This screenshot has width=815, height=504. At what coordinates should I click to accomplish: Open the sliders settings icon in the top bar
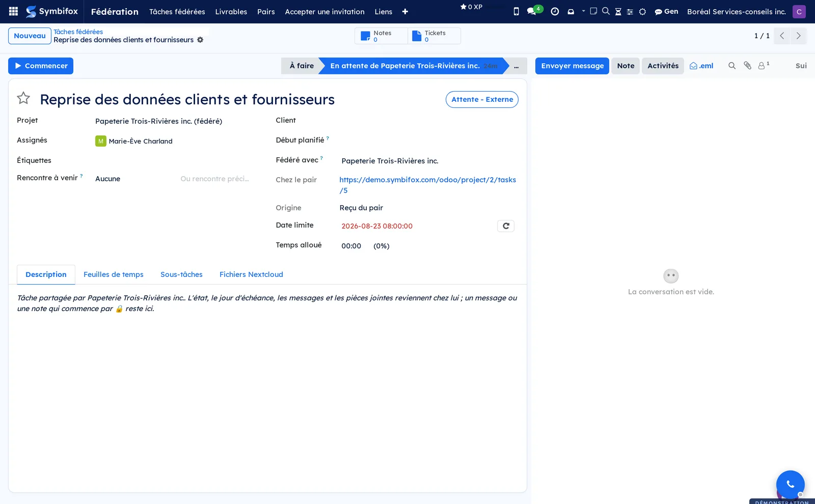[630, 12]
